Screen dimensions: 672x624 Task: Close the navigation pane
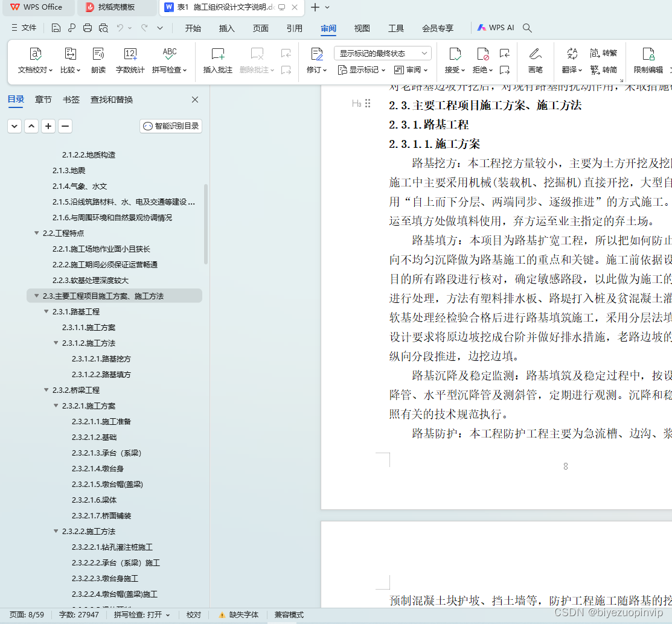coord(195,100)
